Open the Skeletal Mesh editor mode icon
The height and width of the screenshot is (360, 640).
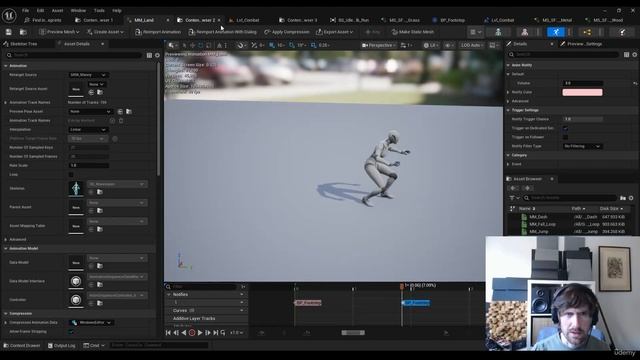click(x=525, y=32)
